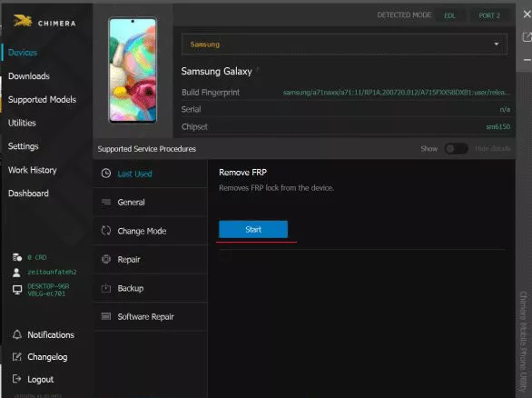This screenshot has height=398, width=532.
Task: Open the Changelog link
Action: click(x=47, y=357)
